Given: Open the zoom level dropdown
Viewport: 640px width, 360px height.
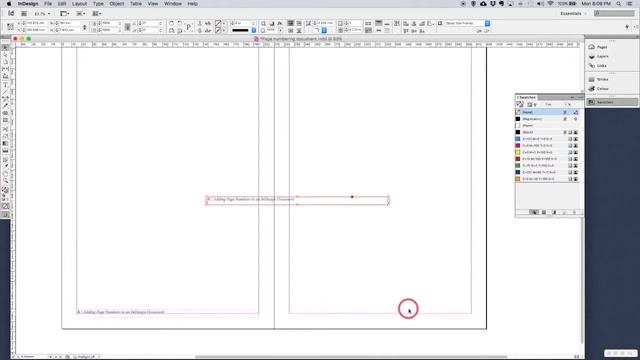Looking at the screenshot, I should 42,13.
